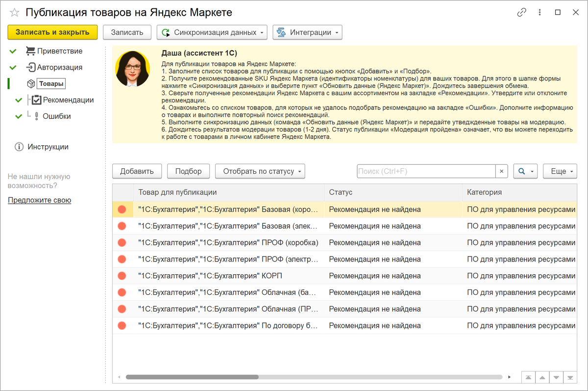Viewport: 588px width, 391px height.
Task: Click the left scroll arrow of horizontal scrollbar
Action: (118, 377)
